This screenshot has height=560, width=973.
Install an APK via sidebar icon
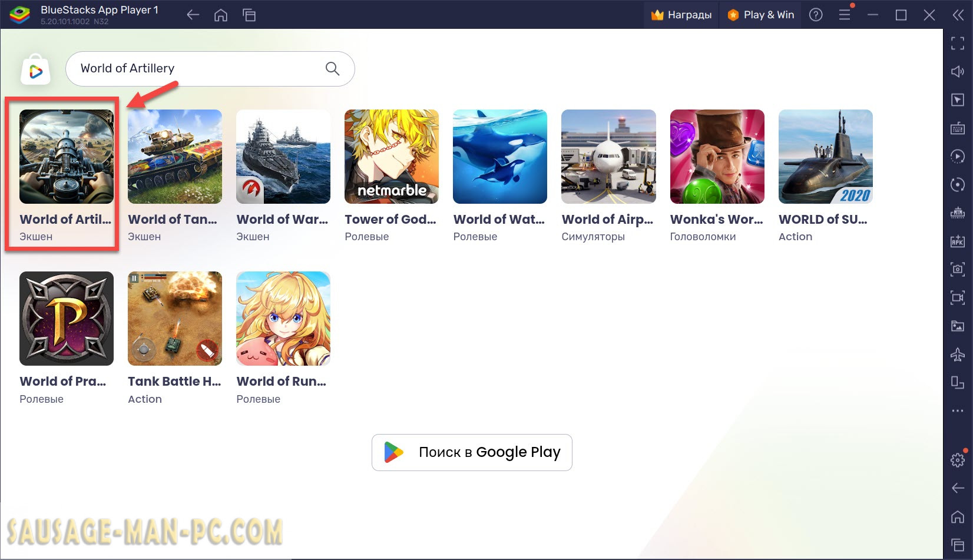(x=958, y=241)
